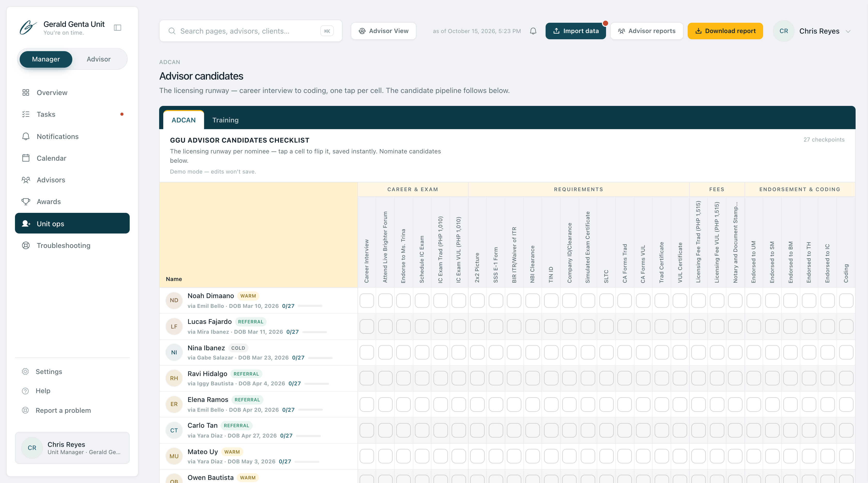
Task: Collapse the sidebar panel icon
Action: click(x=118, y=28)
